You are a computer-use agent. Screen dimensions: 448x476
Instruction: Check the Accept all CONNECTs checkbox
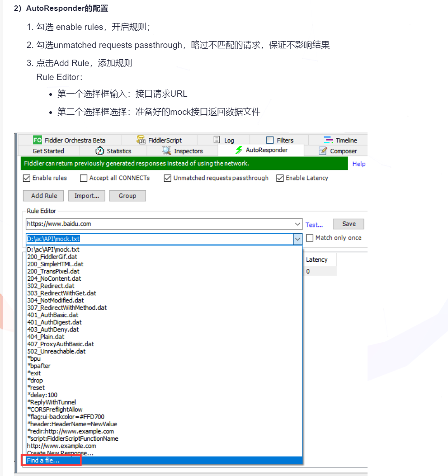click(84, 178)
